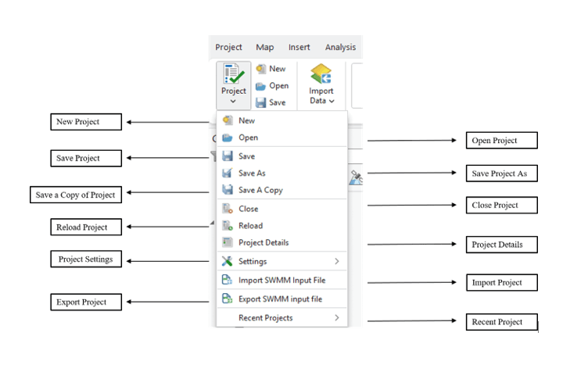The height and width of the screenshot is (365, 588).
Task: Switch to the Analysis tab
Action: [340, 48]
